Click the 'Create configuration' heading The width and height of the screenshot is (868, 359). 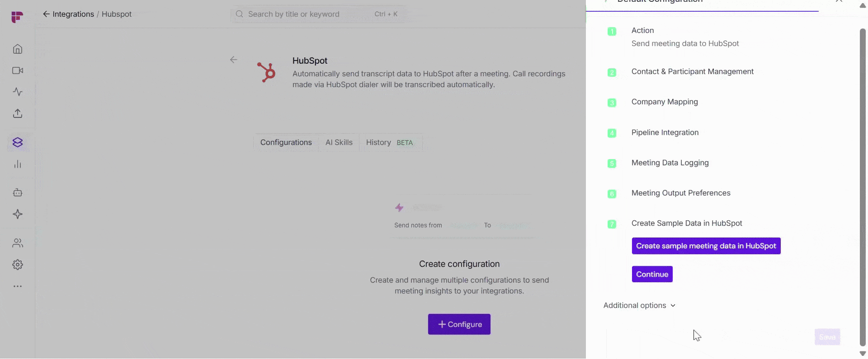coord(459,264)
